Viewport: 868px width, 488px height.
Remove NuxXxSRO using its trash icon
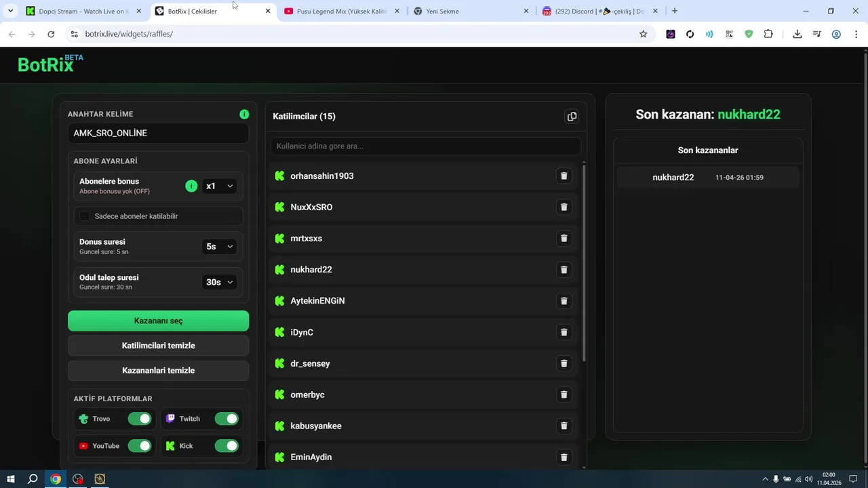(x=564, y=207)
